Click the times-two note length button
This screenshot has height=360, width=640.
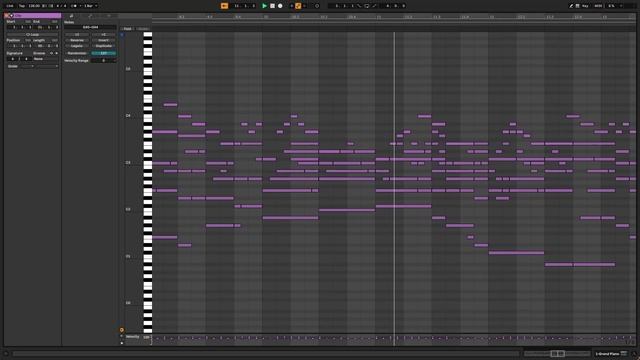pos(104,35)
